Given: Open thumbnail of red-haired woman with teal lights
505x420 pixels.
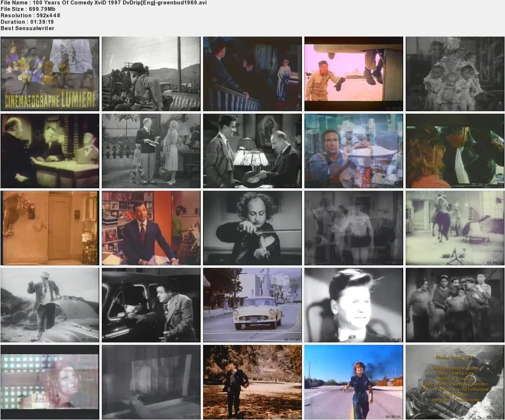Looking at the screenshot, I should tap(50, 382).
